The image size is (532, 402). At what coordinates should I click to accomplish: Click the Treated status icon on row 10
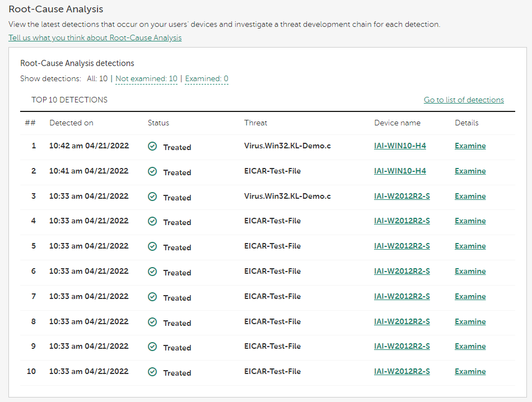[152, 371]
